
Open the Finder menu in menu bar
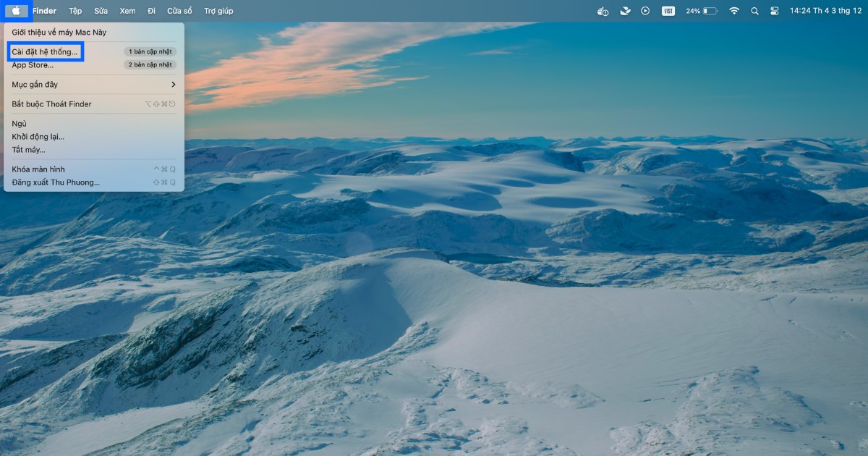[x=44, y=11]
